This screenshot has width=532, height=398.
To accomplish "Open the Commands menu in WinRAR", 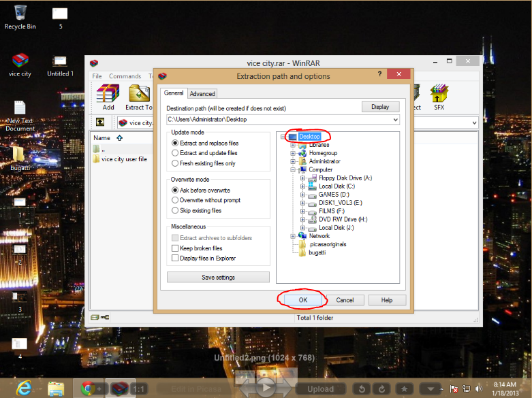I will coord(125,76).
